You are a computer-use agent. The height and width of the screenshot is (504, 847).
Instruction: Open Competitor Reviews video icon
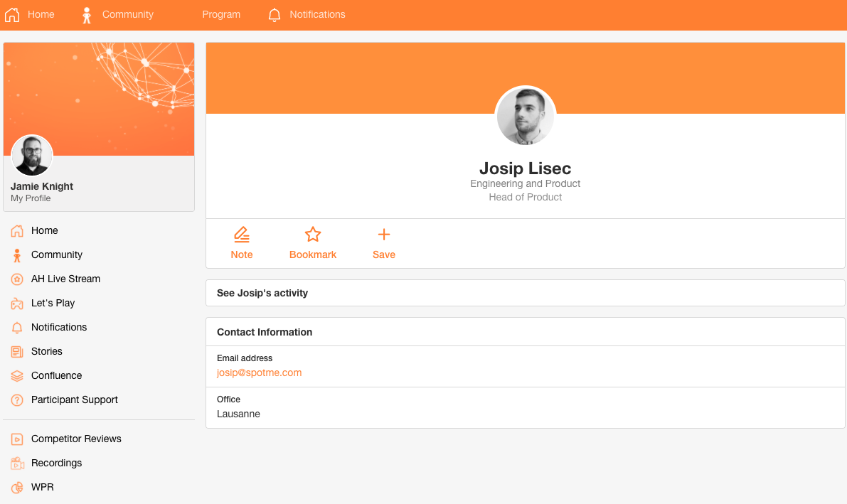16,439
